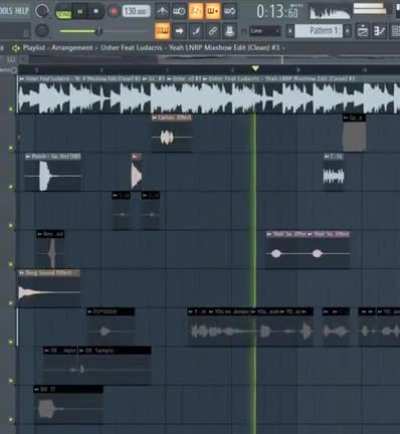
Task: Toggle the metronome icon
Action: click(x=162, y=12)
